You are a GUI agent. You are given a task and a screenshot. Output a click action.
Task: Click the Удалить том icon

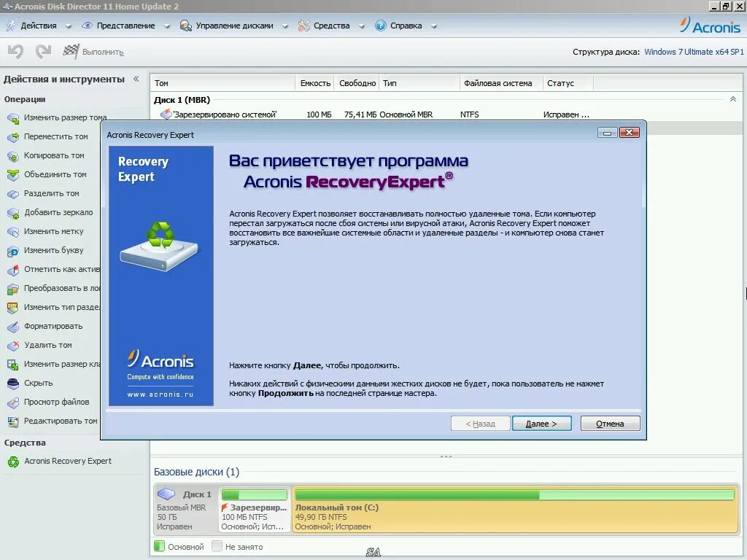coord(13,346)
